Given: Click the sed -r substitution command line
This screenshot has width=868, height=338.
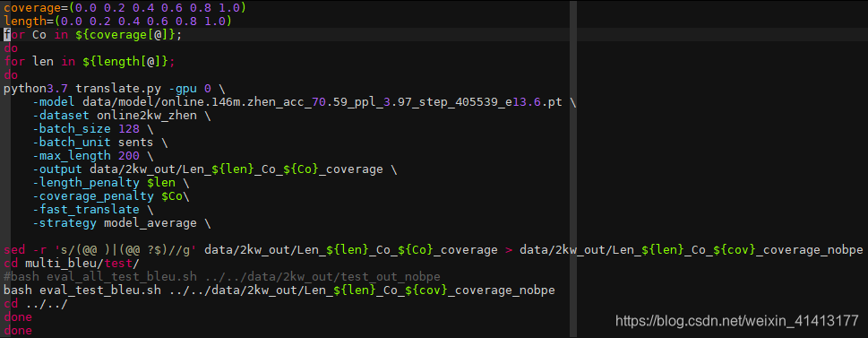Looking at the screenshot, I should (x=434, y=250).
